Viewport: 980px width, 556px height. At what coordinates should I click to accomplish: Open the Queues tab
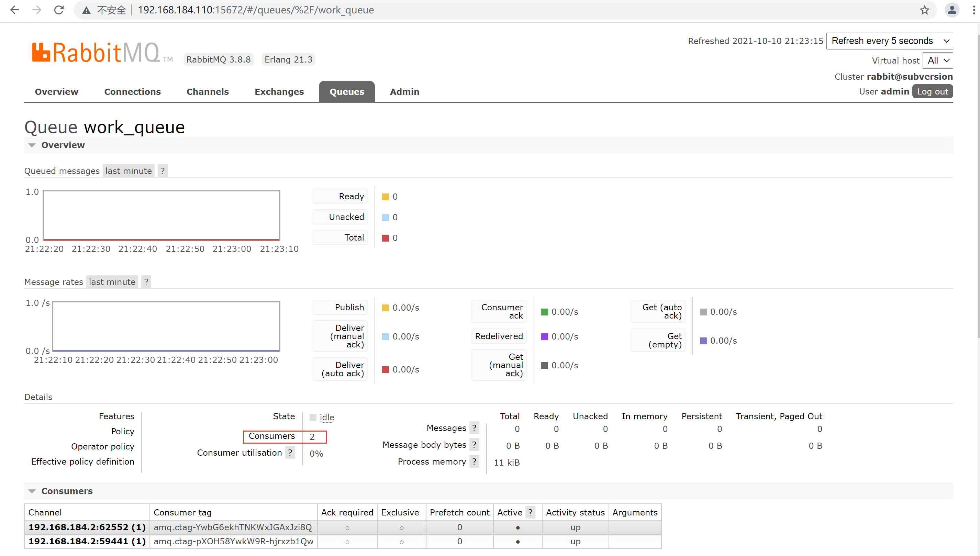coord(347,92)
